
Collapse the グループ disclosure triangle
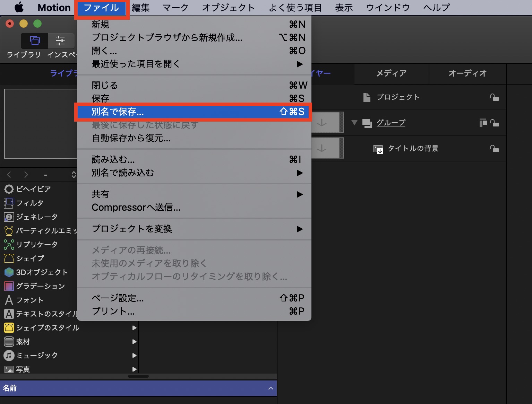(x=354, y=123)
